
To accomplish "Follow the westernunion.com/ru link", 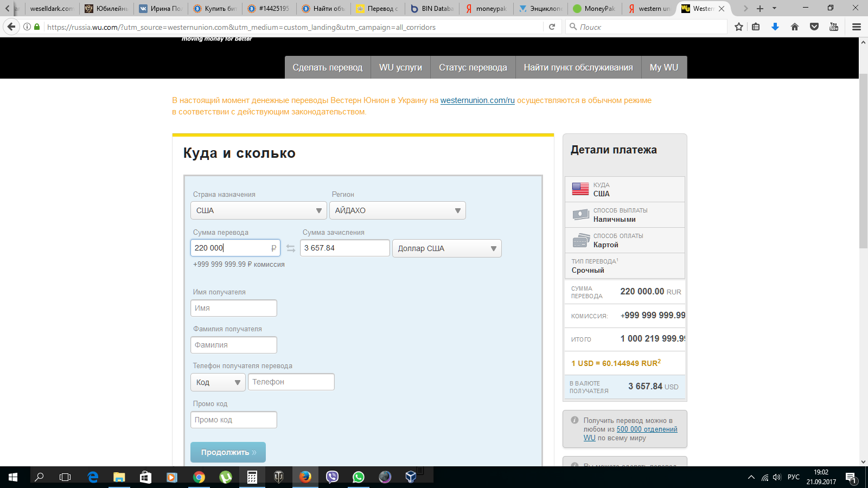I will pyautogui.click(x=477, y=100).
